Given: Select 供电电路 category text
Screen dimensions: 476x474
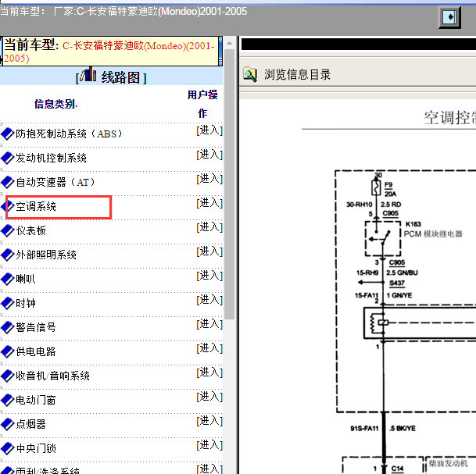Looking at the screenshot, I should (36, 351).
